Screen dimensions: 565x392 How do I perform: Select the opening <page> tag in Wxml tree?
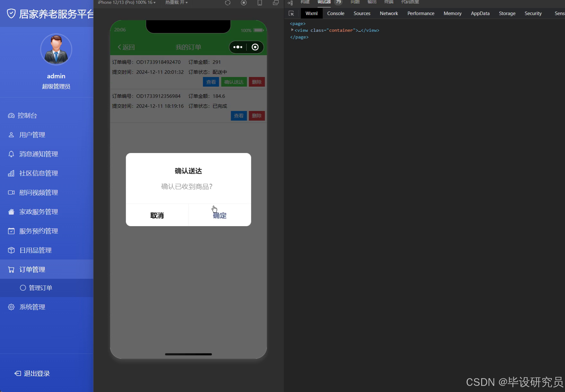tap(298, 23)
